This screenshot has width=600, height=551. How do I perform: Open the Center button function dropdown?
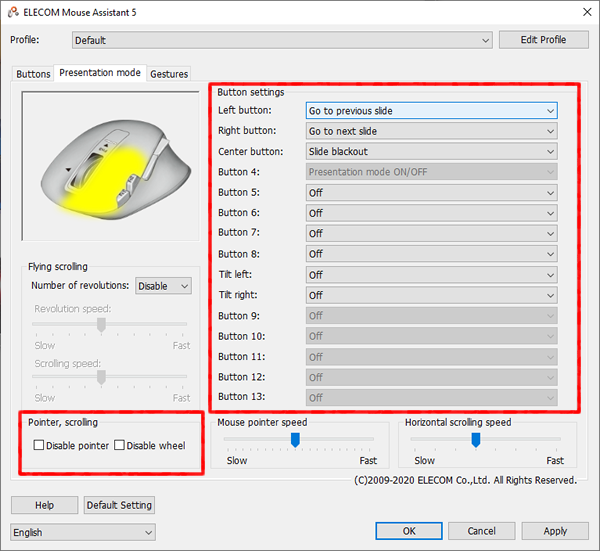click(431, 152)
